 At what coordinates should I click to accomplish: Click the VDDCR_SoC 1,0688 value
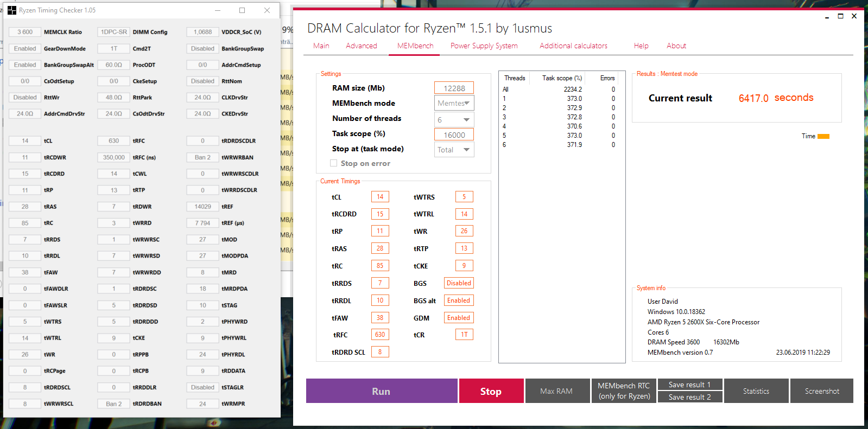coord(202,32)
